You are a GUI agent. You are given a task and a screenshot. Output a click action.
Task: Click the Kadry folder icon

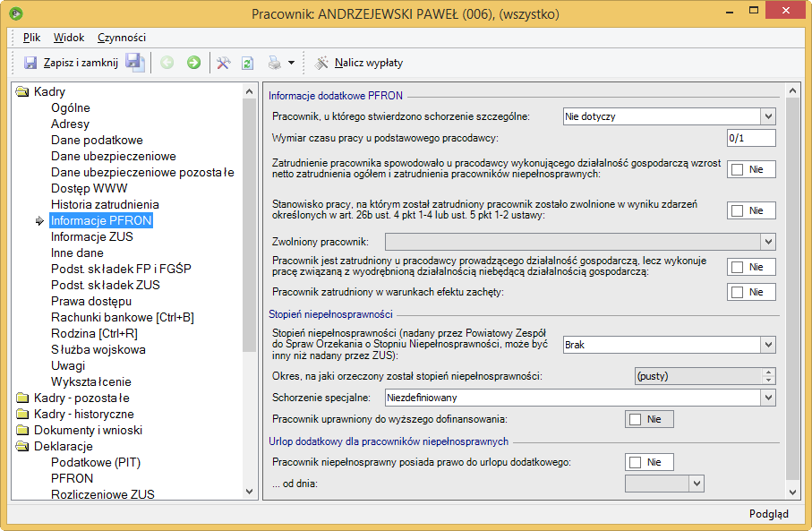click(x=22, y=91)
